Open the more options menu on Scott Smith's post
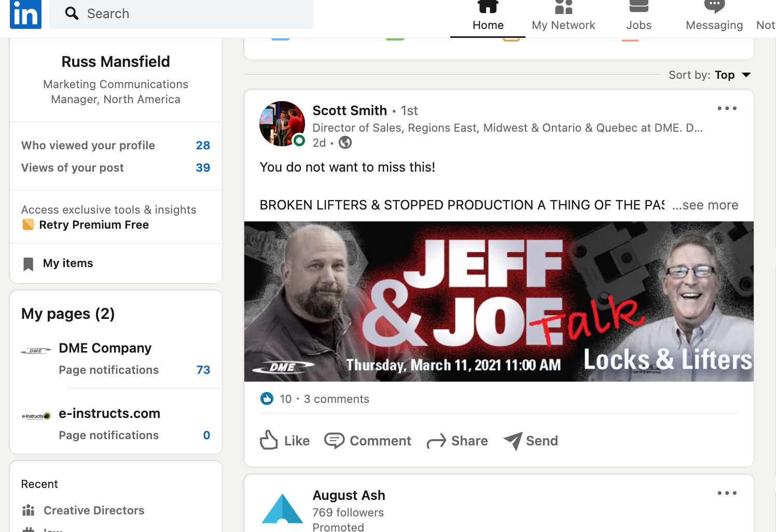The height and width of the screenshot is (532, 776). [x=727, y=108]
